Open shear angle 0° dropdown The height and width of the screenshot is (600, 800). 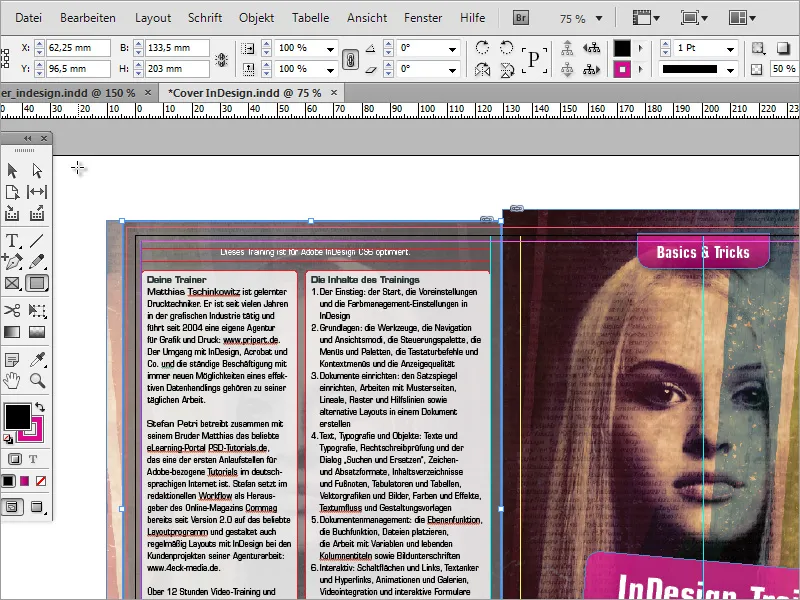pyautogui.click(x=453, y=70)
